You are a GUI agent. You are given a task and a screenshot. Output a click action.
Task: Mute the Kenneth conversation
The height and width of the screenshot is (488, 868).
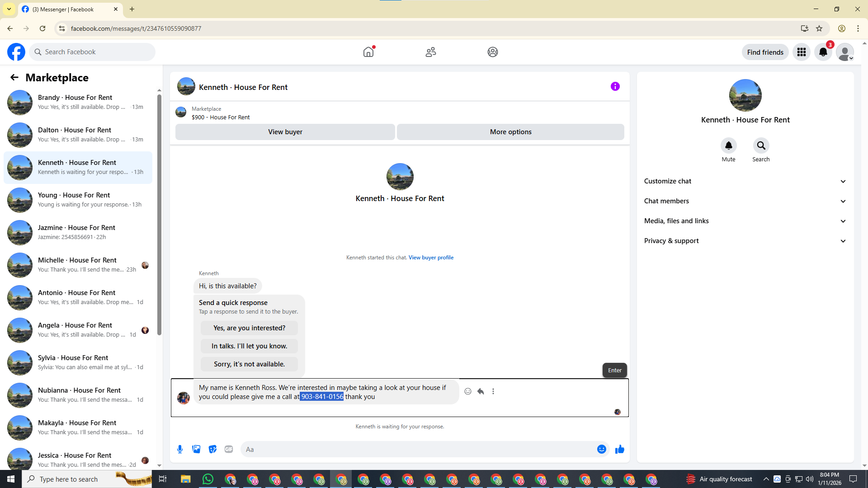tap(728, 145)
